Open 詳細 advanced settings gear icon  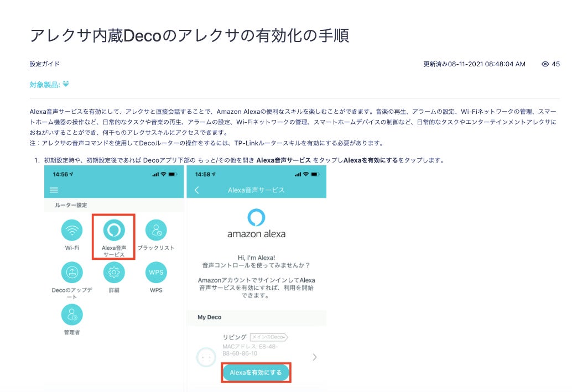(113, 272)
